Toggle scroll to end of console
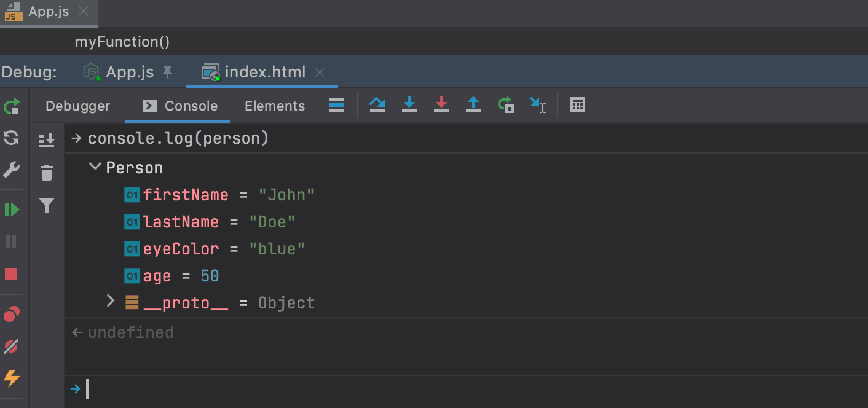Screen dimensions: 868x408 tap(47, 140)
